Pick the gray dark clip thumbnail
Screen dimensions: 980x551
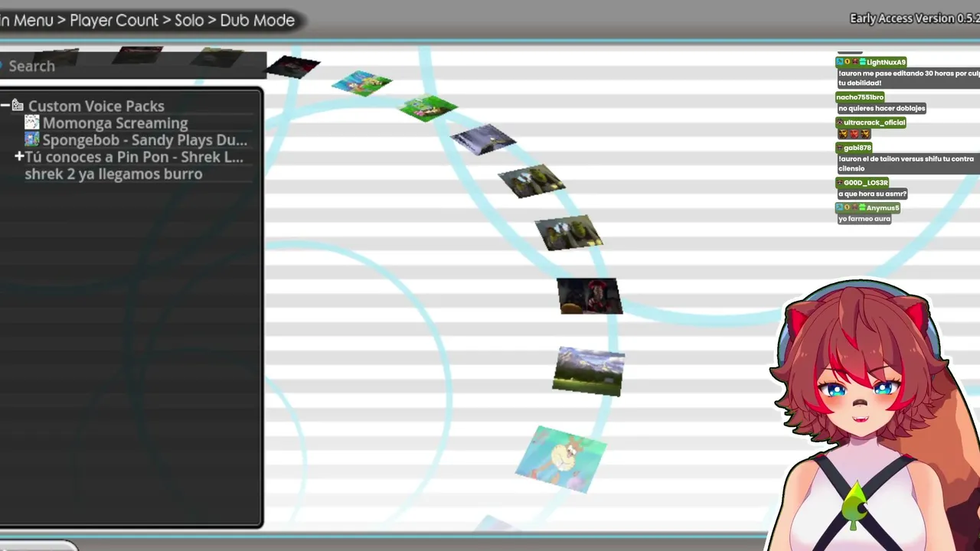[x=483, y=139]
